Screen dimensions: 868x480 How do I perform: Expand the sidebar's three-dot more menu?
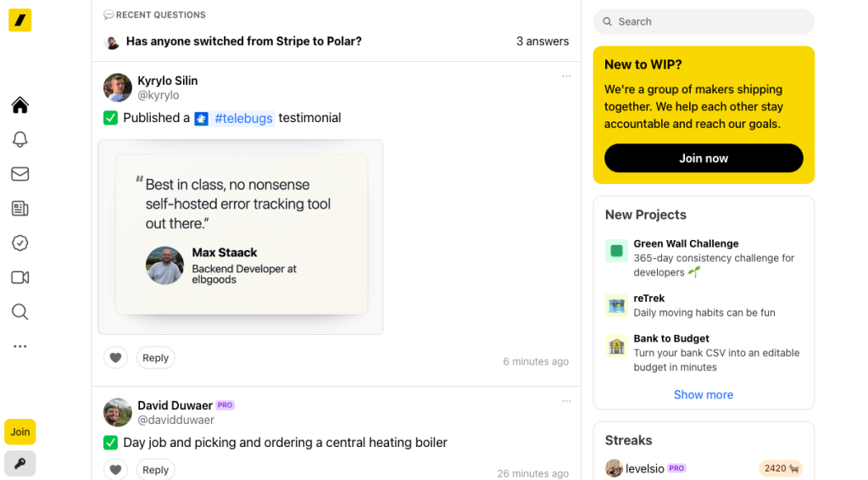(x=20, y=347)
